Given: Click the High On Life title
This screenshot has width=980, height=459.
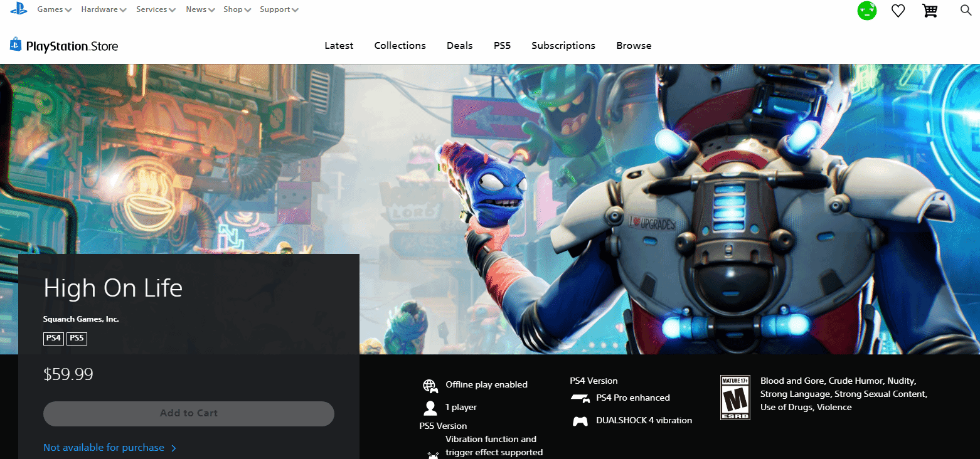Looking at the screenshot, I should click(x=113, y=288).
